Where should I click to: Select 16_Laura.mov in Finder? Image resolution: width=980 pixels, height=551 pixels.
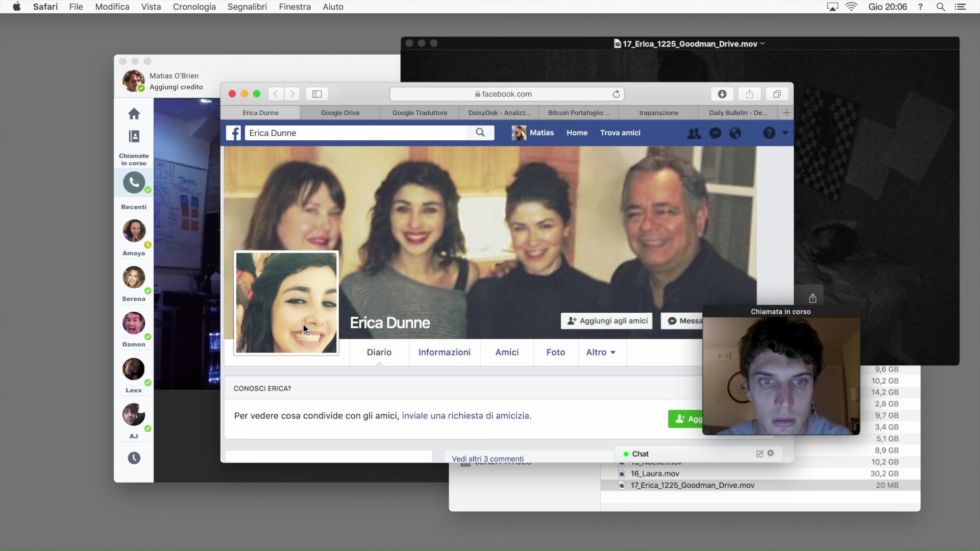coord(761,473)
